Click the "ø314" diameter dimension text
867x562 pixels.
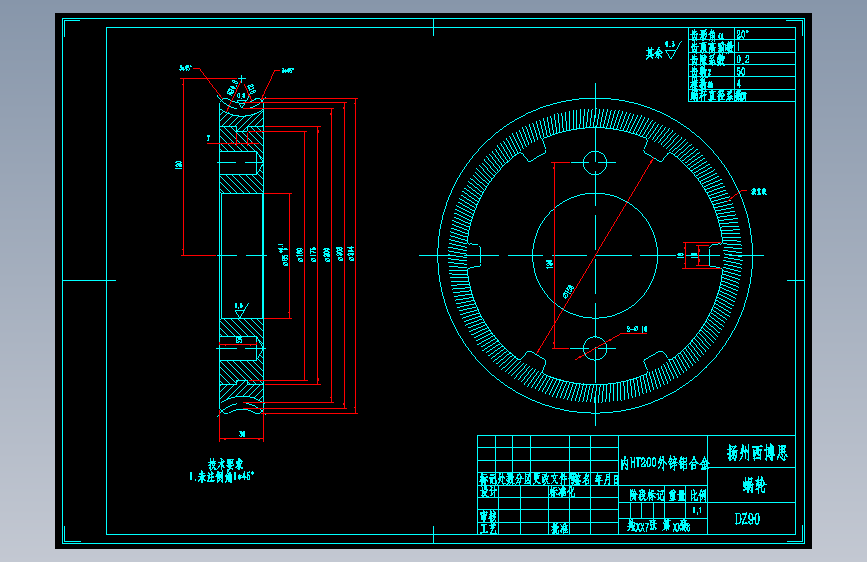pyautogui.click(x=352, y=254)
